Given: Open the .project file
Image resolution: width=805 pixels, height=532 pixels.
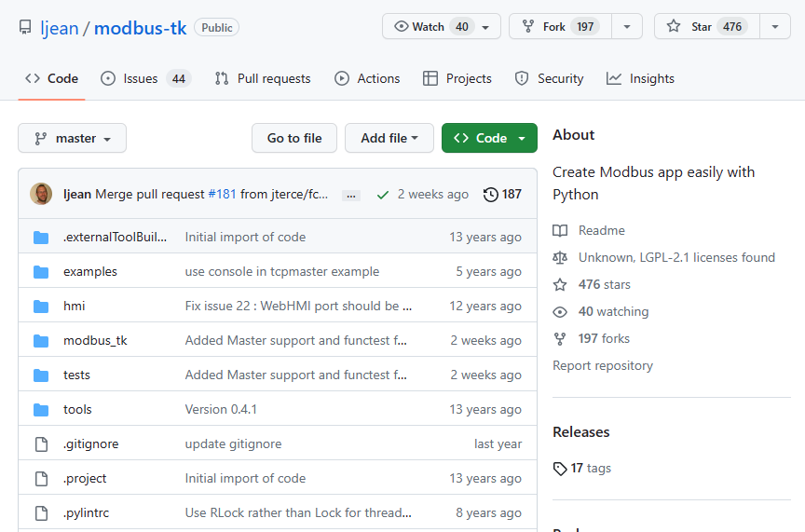Looking at the screenshot, I should 85,478.
